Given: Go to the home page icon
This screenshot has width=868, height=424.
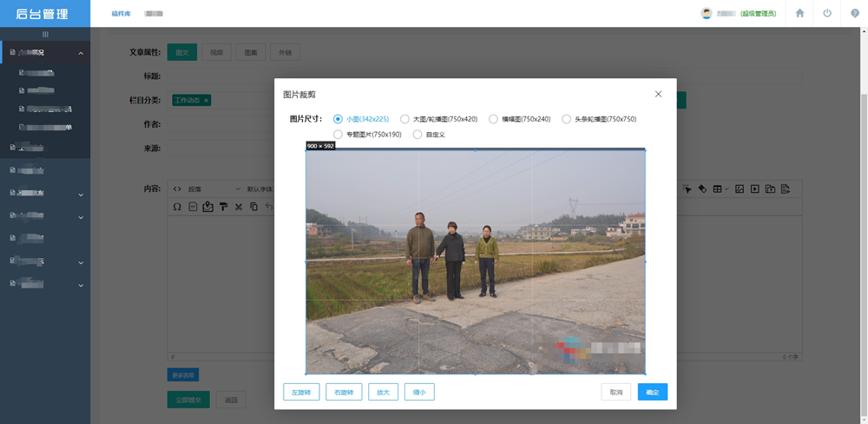Looking at the screenshot, I should (x=799, y=13).
